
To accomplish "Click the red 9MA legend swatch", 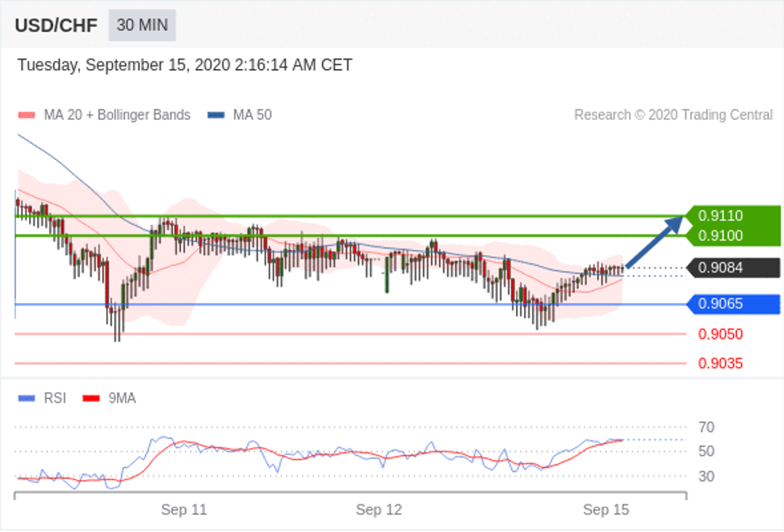I will (x=91, y=398).
